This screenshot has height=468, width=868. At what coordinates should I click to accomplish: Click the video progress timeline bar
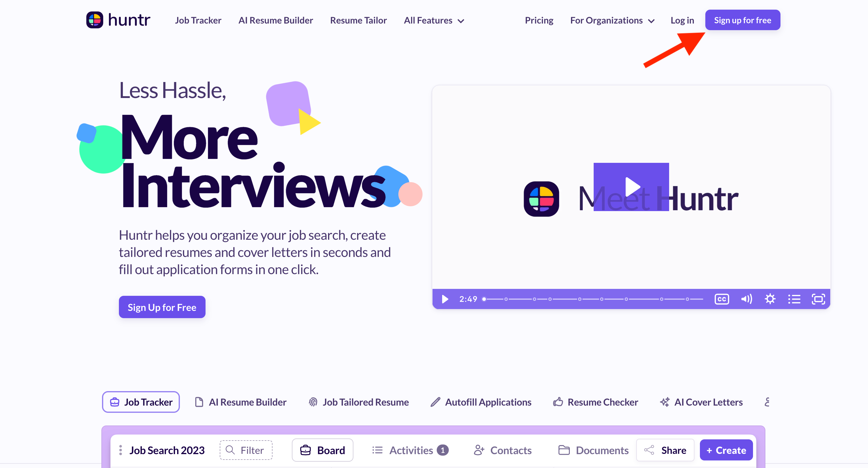click(x=593, y=299)
